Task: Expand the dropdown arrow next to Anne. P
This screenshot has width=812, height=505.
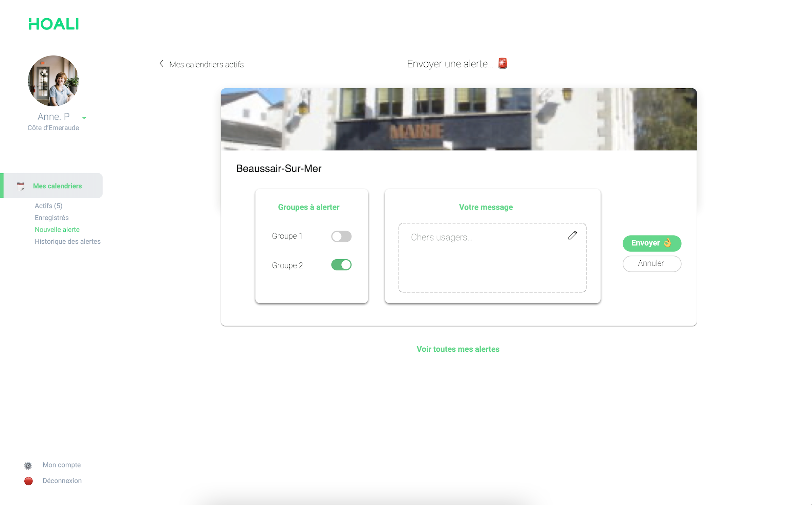Action: [84, 118]
